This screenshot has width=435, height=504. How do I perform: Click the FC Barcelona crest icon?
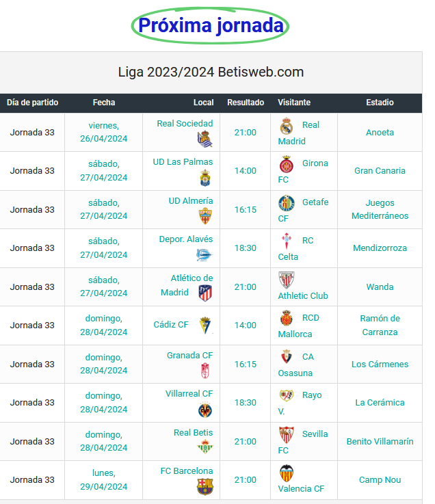pyautogui.click(x=205, y=487)
